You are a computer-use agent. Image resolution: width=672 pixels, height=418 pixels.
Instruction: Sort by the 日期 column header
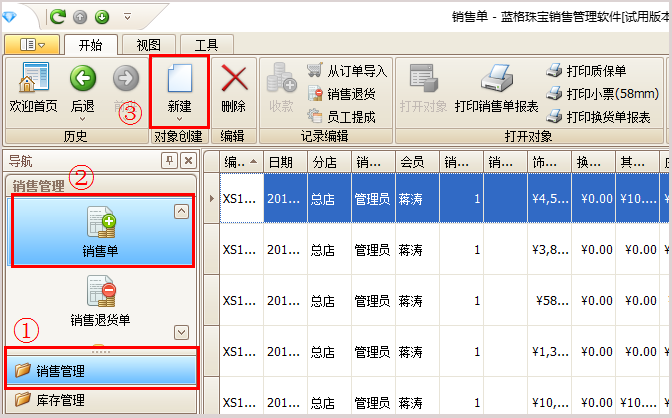click(x=285, y=162)
